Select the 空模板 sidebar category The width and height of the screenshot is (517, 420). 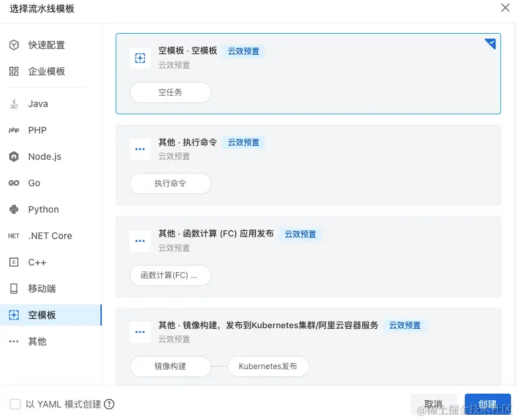coord(51,315)
